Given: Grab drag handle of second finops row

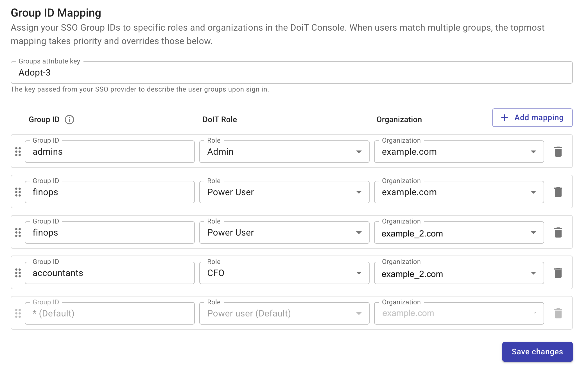Looking at the screenshot, I should tap(18, 232).
